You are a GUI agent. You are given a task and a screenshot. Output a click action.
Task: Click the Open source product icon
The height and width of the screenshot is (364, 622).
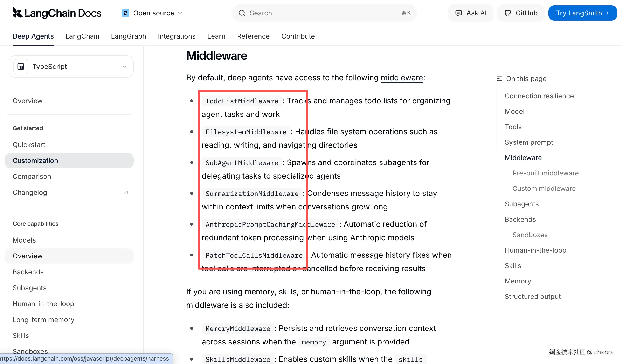(125, 13)
